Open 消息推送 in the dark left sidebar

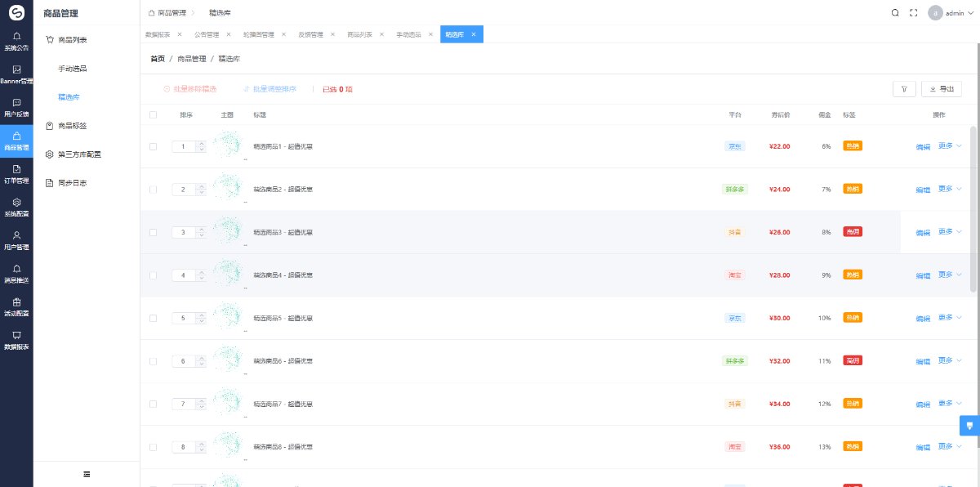pyautogui.click(x=16, y=274)
